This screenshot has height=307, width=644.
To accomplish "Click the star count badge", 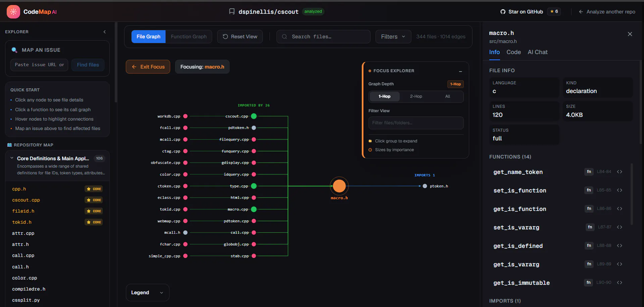I will [x=554, y=11].
